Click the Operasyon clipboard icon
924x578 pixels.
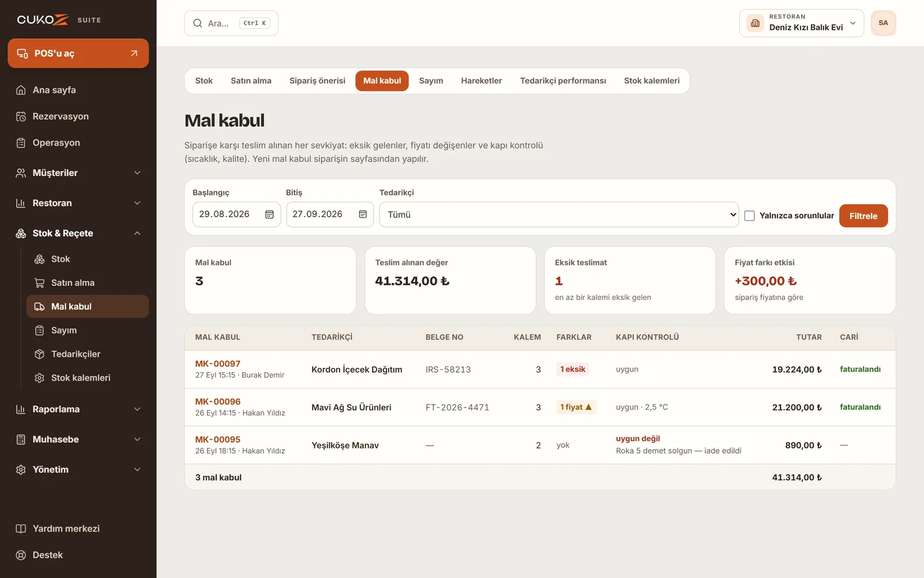point(21,143)
